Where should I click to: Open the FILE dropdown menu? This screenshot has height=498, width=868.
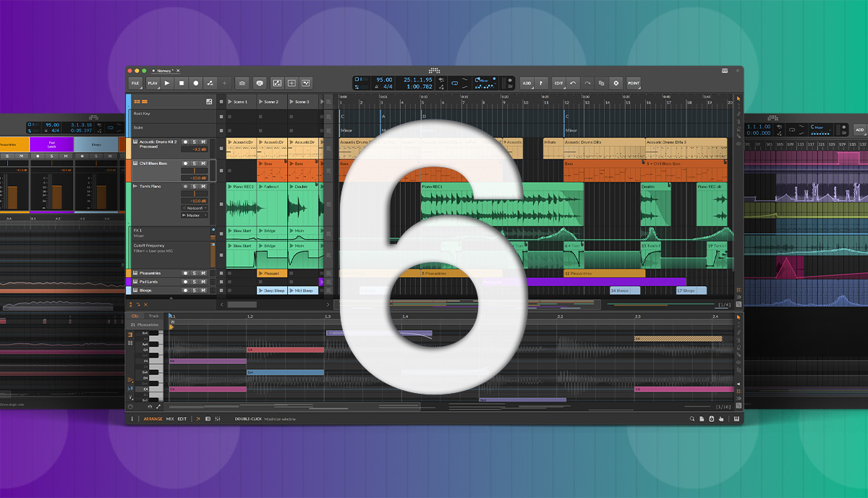[135, 83]
